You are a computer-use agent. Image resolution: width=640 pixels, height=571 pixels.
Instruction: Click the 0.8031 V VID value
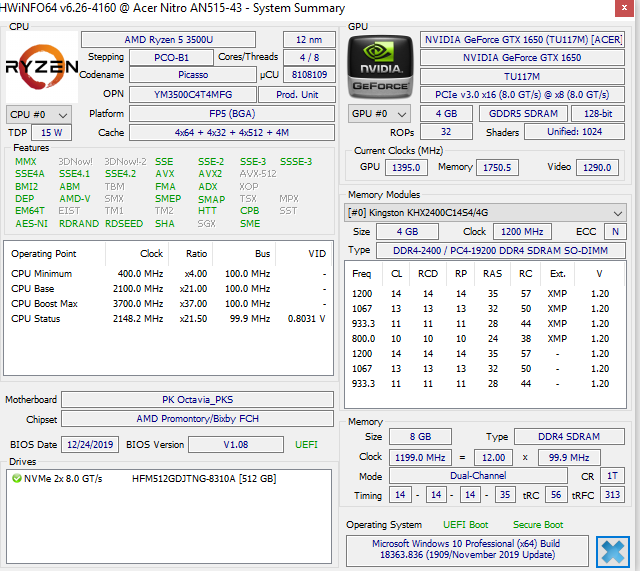(x=307, y=319)
